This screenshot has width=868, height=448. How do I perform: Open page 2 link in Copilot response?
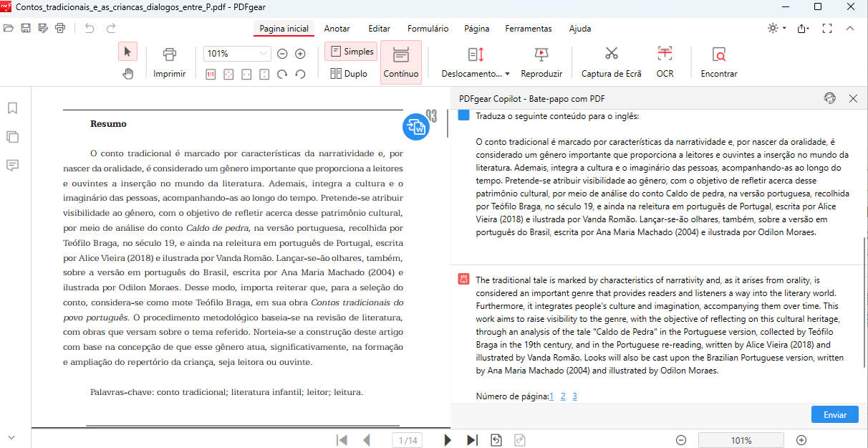click(x=563, y=396)
